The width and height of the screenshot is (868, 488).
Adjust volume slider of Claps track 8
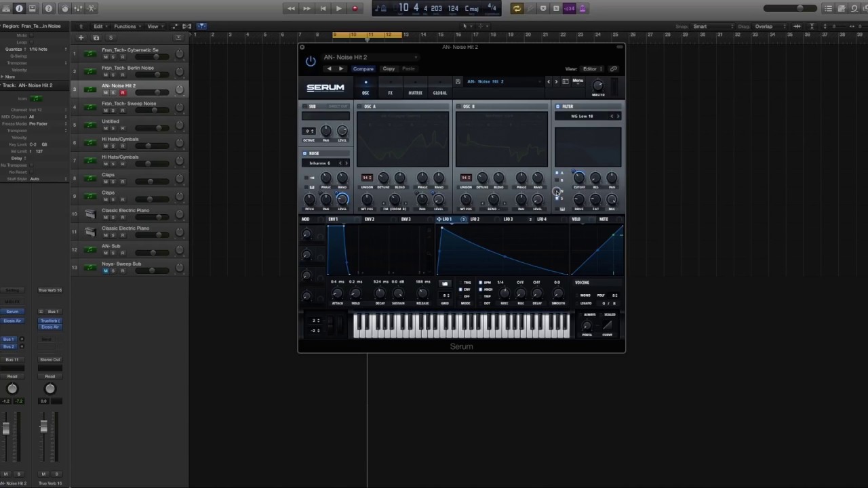tap(150, 182)
